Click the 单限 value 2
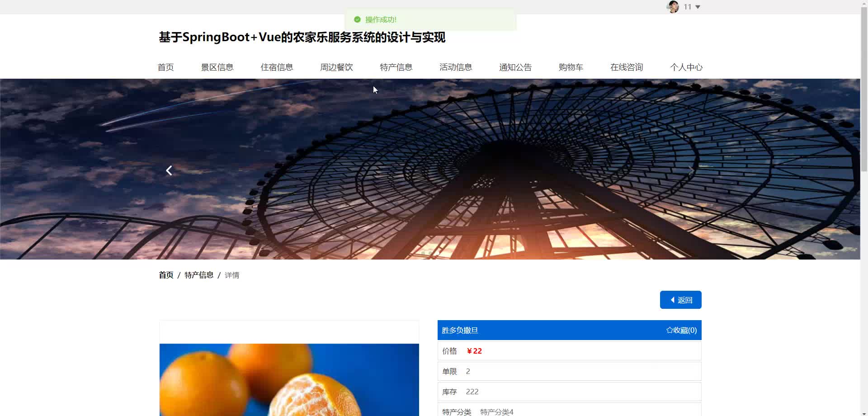Image resolution: width=868 pixels, height=416 pixels. pyautogui.click(x=468, y=371)
